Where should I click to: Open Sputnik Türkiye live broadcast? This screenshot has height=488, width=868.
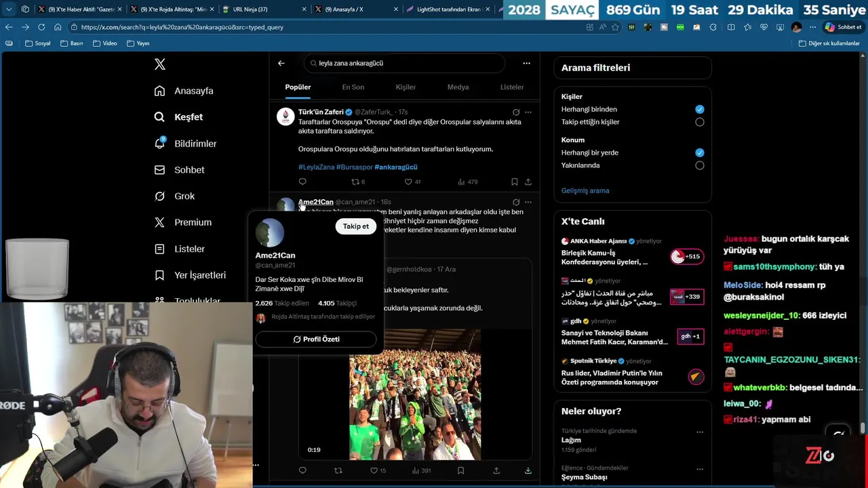pyautogui.click(x=632, y=373)
